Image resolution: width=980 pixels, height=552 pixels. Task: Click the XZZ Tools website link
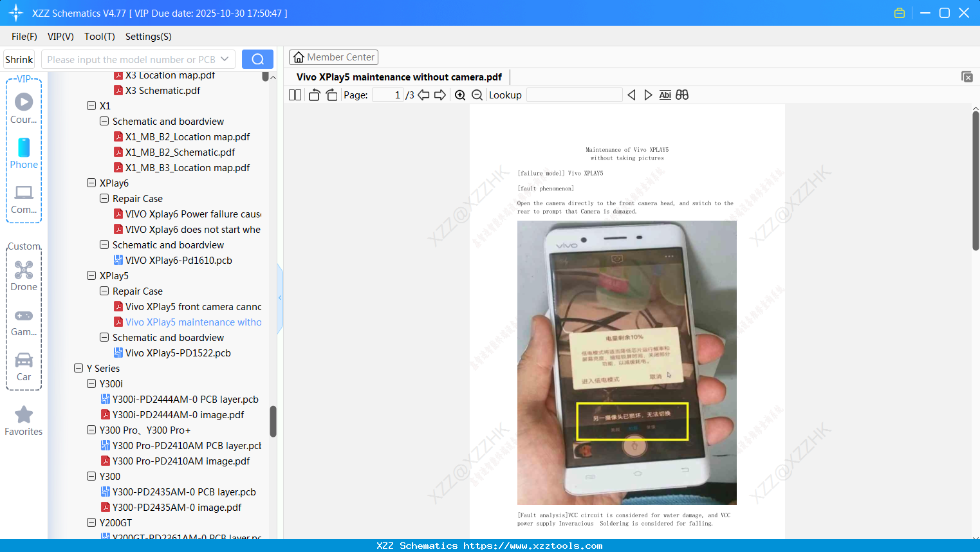pos(490,545)
